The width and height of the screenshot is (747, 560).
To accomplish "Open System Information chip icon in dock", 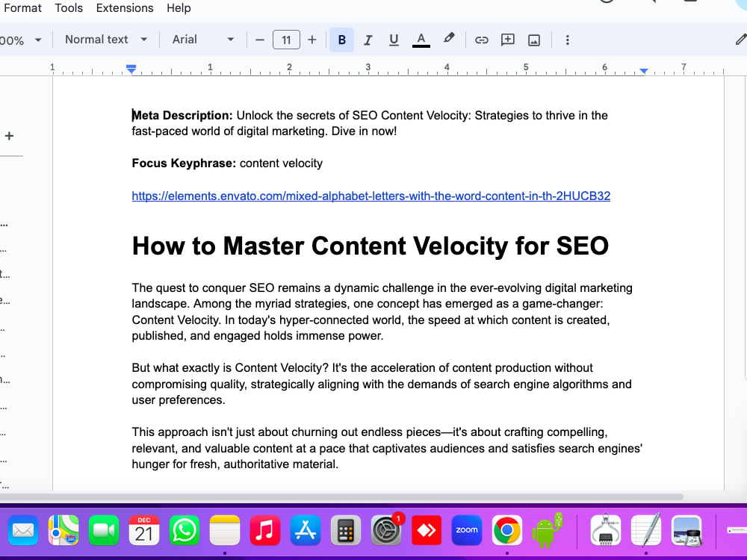I will 606,530.
